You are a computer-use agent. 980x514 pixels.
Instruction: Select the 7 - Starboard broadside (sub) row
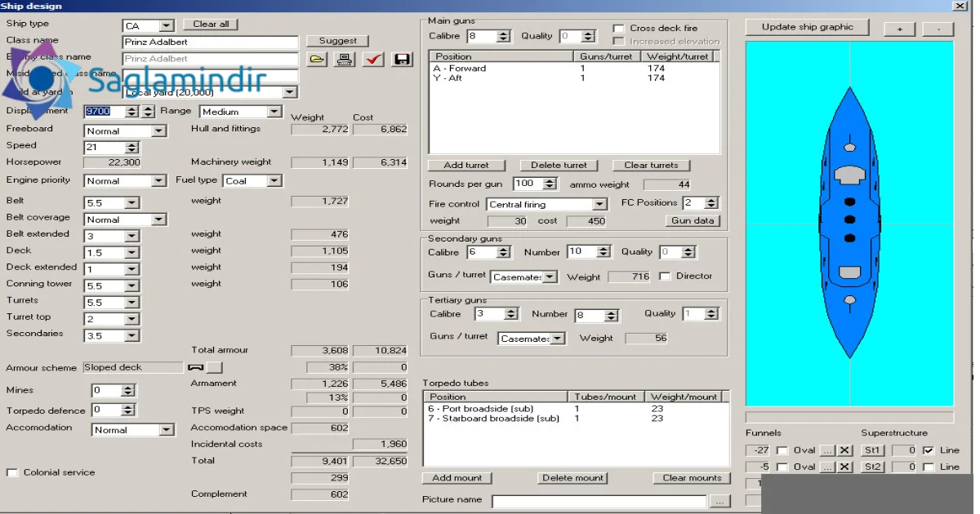(x=574, y=419)
